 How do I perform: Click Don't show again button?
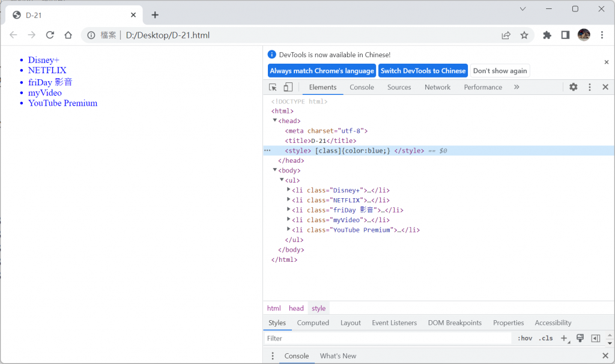[500, 71]
